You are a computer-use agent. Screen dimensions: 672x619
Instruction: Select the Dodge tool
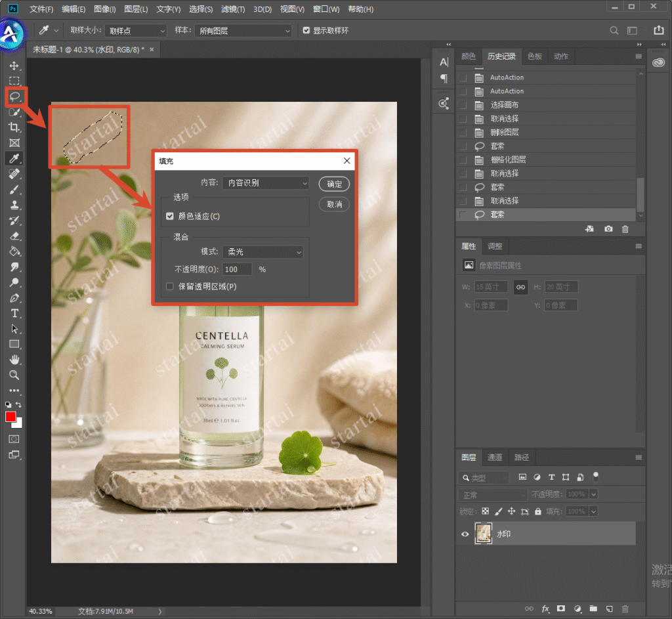pos(14,282)
